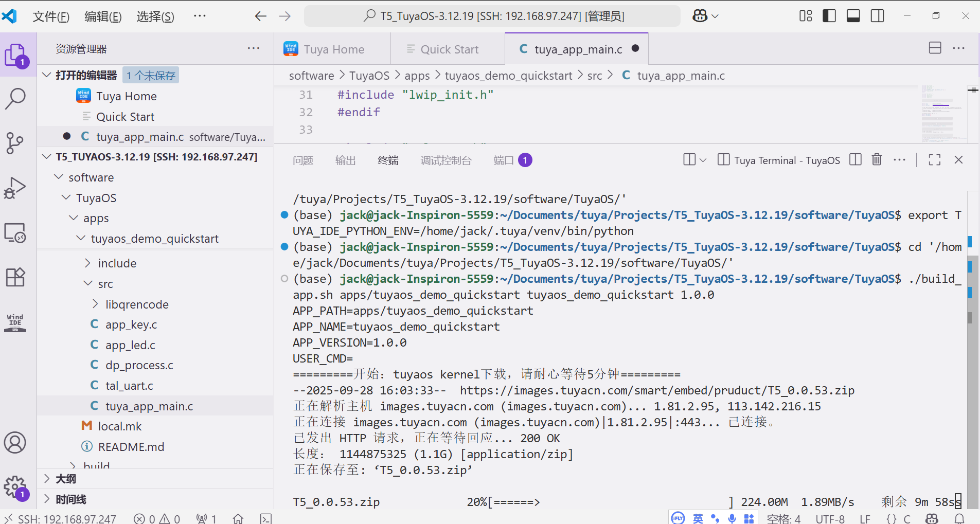Open the Explorer view in activity bar
980x524 pixels.
[16, 55]
